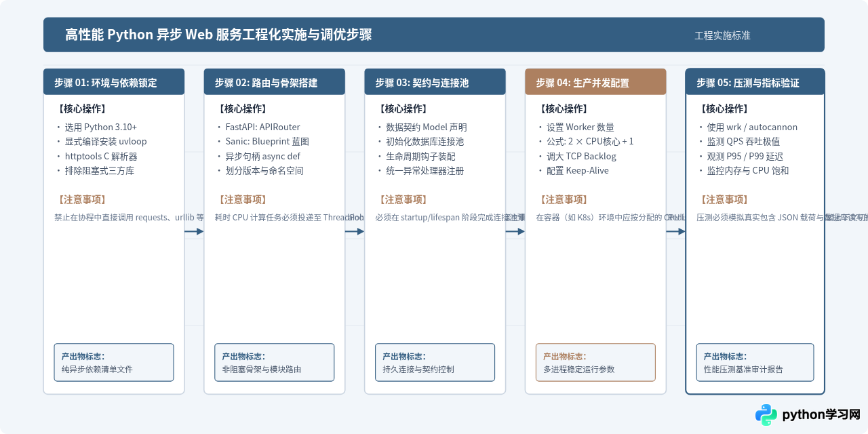Click output box "持久连接与契约控制"
The width and height of the screenshot is (868, 434).
435,362
